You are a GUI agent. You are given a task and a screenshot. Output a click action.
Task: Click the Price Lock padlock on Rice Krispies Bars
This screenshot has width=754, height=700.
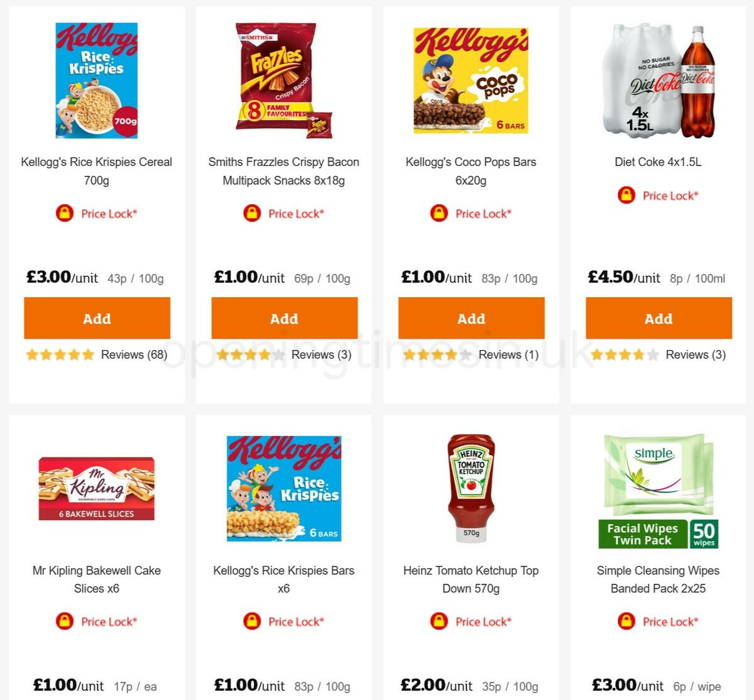pyautogui.click(x=251, y=621)
